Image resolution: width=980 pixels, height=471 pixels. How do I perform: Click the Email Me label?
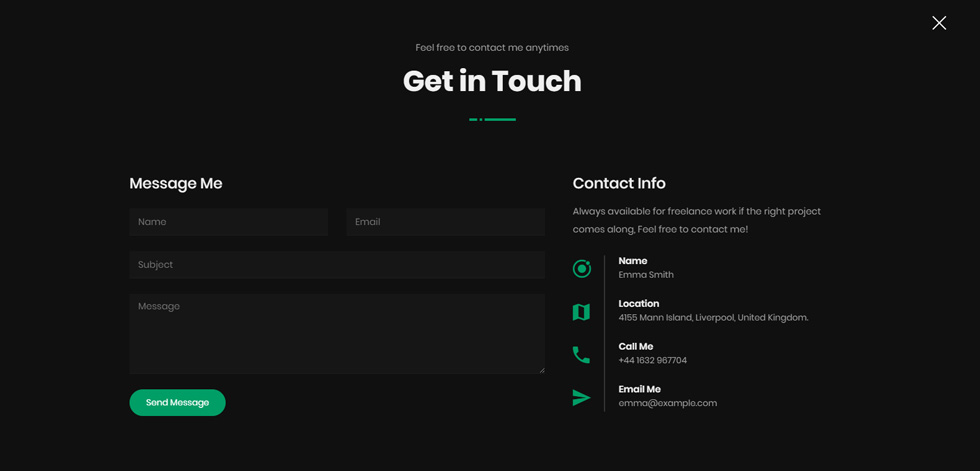639,389
